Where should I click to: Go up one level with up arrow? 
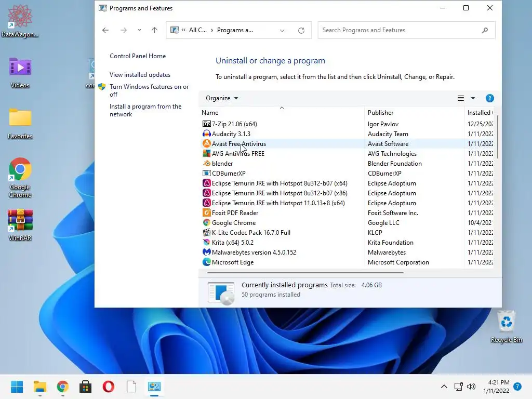(x=154, y=30)
